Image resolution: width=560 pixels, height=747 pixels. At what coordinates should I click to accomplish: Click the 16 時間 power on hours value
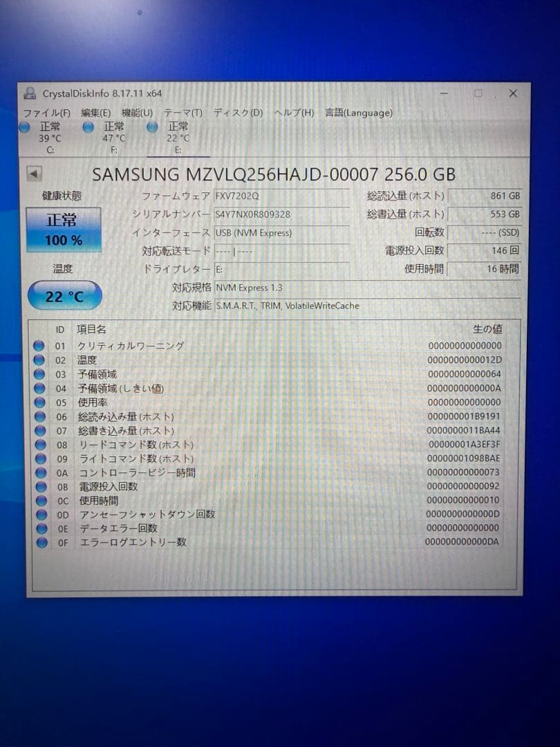(485, 269)
